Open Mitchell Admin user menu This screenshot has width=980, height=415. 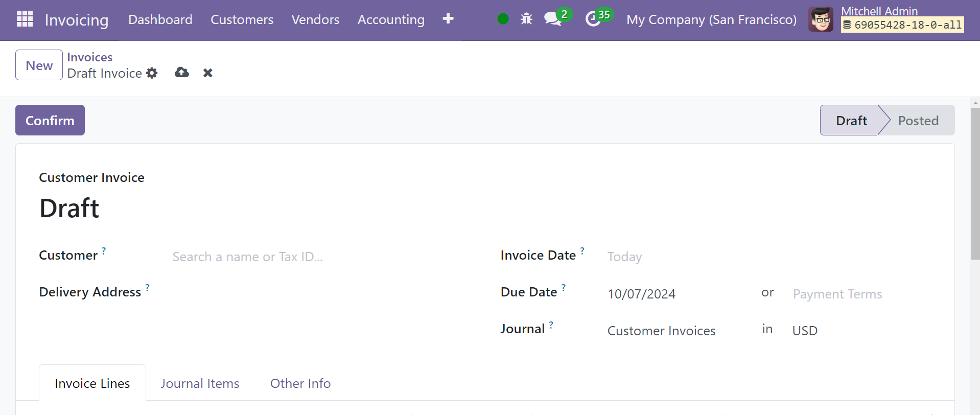879,11
